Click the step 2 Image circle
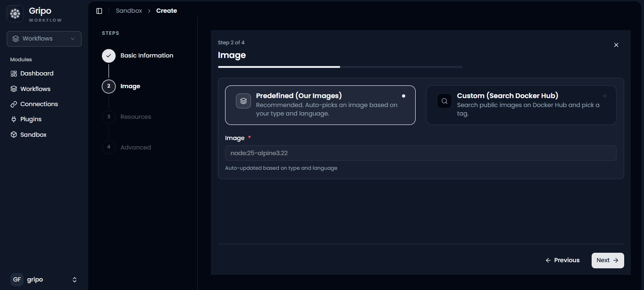This screenshot has width=644, height=290. pyautogui.click(x=109, y=86)
